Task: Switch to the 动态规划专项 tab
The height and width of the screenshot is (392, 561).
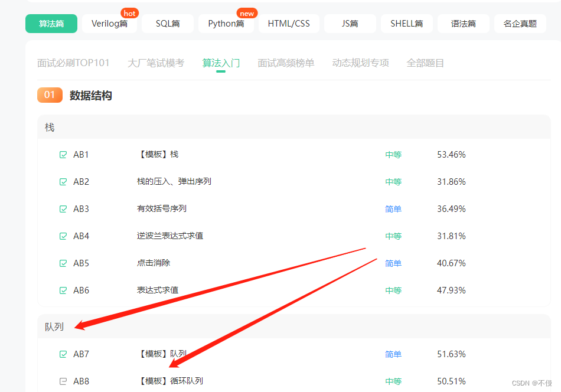Action: pyautogui.click(x=360, y=63)
